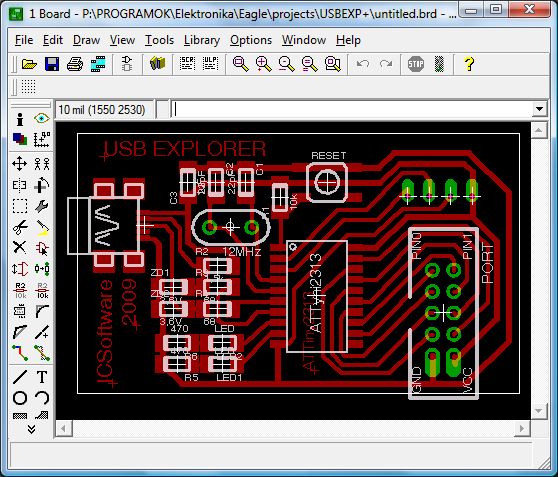Select the Value tool
The width and height of the screenshot is (558, 477).
point(42,290)
